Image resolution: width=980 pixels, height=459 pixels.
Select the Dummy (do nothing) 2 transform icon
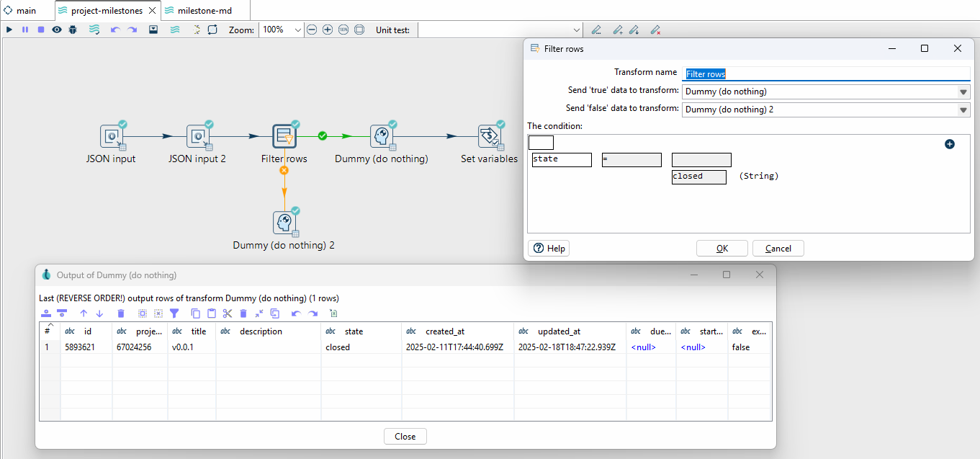tap(284, 223)
